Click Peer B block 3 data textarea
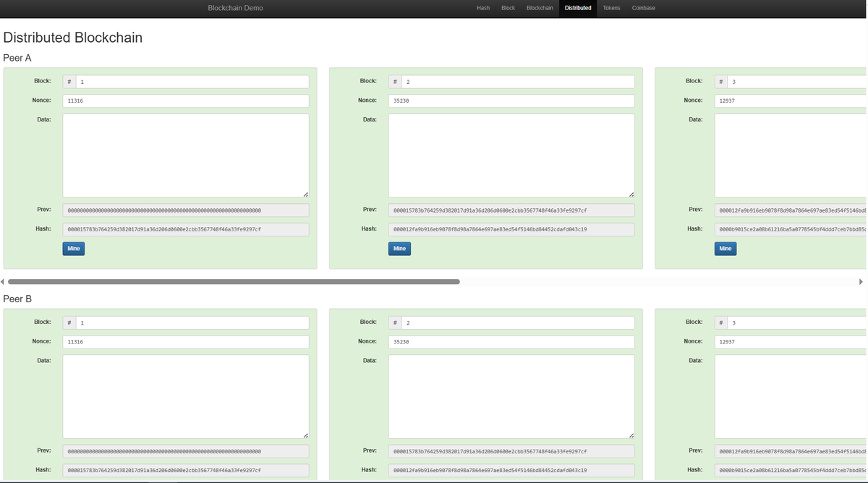The image size is (868, 483). click(791, 396)
